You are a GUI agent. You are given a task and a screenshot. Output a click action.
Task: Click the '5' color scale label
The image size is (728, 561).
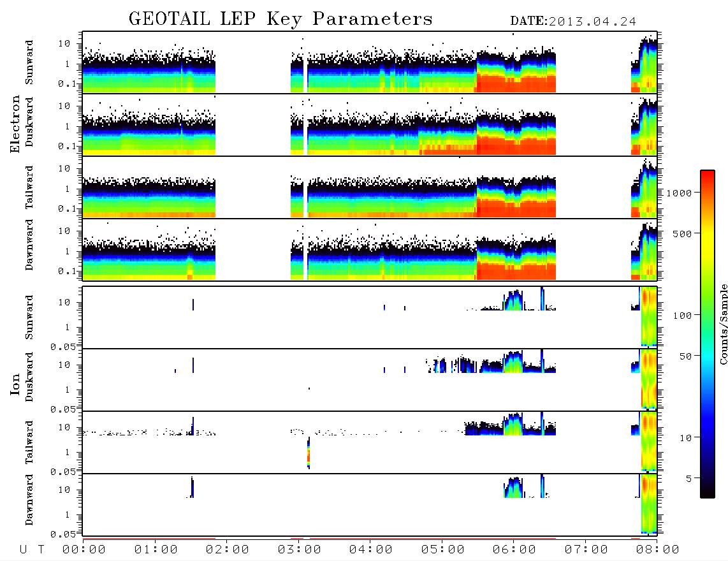[688, 479]
